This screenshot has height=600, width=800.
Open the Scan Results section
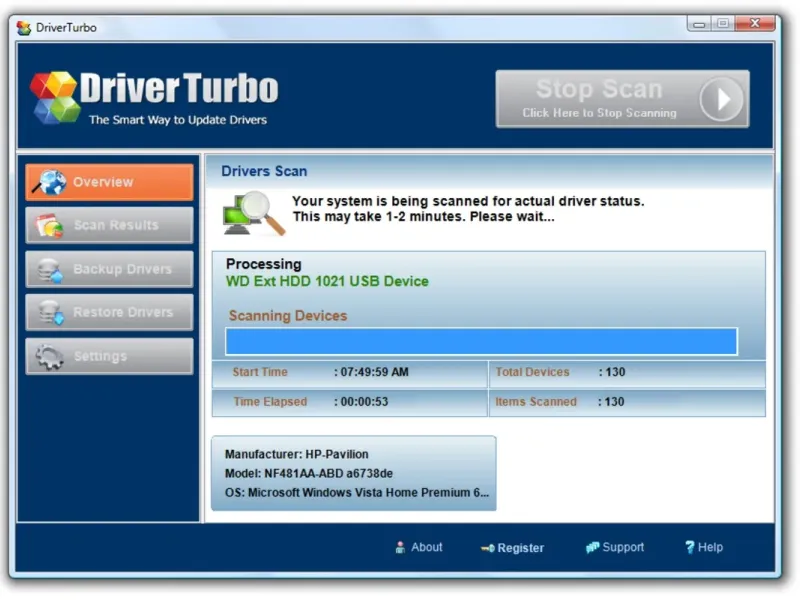[109, 225]
